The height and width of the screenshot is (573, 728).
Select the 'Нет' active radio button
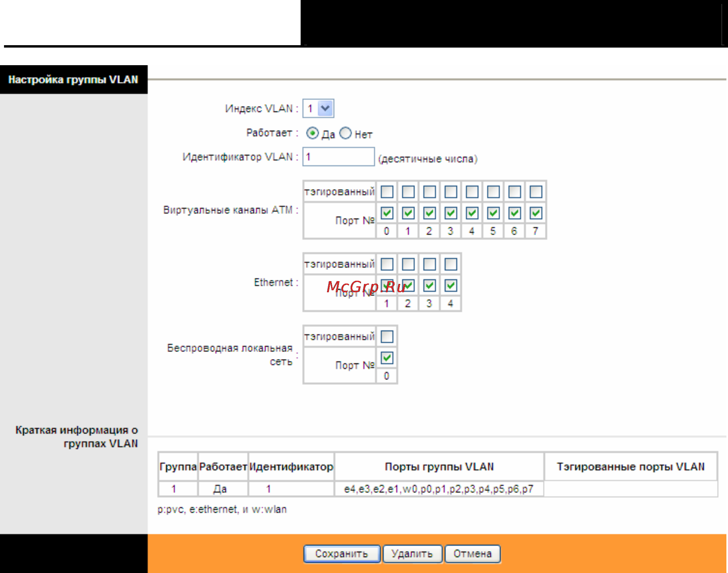(x=345, y=133)
